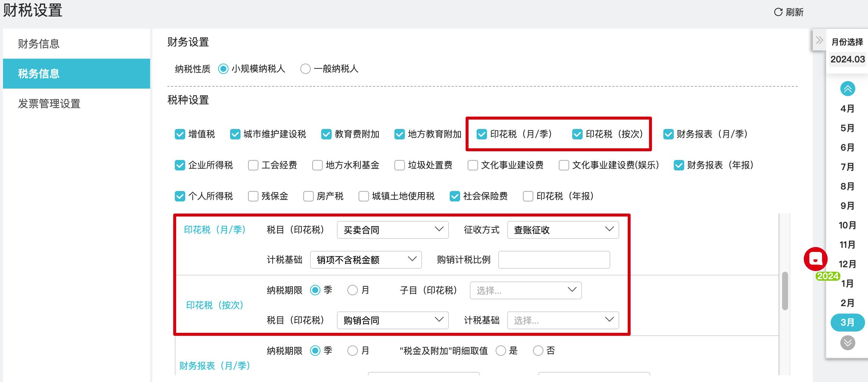This screenshot has width=868, height=382.
Task: Enable the 房产税 checkbox
Action: click(309, 196)
